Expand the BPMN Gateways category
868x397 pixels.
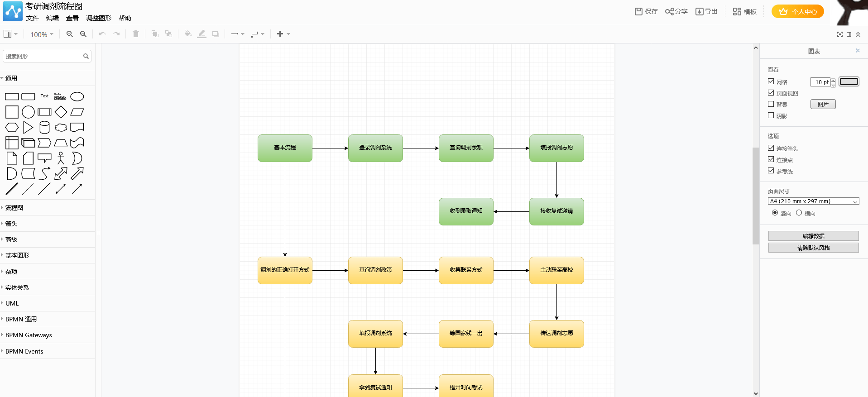48,335
